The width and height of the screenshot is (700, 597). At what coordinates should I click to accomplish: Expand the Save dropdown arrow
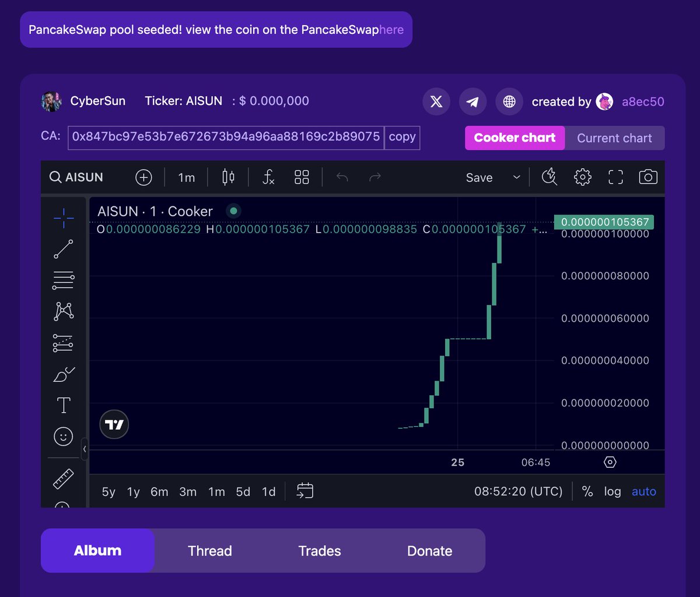point(516,177)
